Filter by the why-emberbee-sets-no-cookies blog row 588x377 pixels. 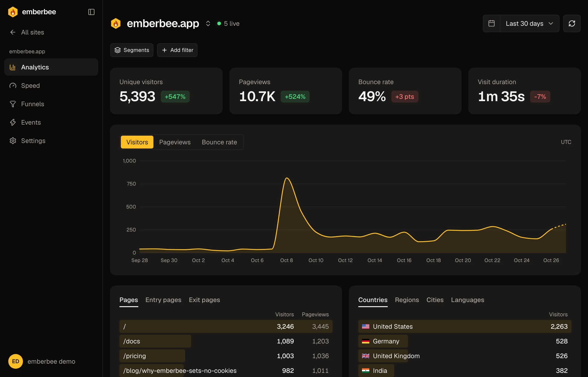pyautogui.click(x=226, y=371)
